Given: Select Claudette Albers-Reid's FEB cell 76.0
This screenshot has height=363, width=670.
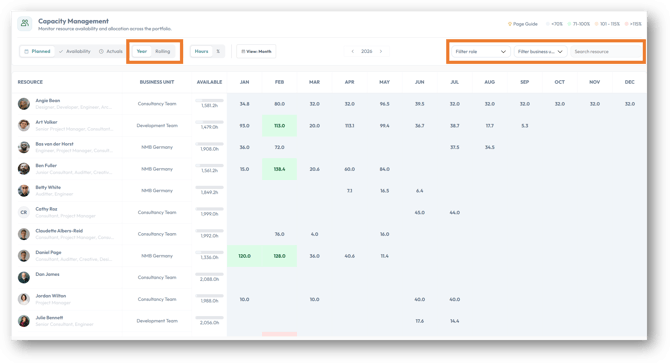Looking at the screenshot, I should 279,234.
